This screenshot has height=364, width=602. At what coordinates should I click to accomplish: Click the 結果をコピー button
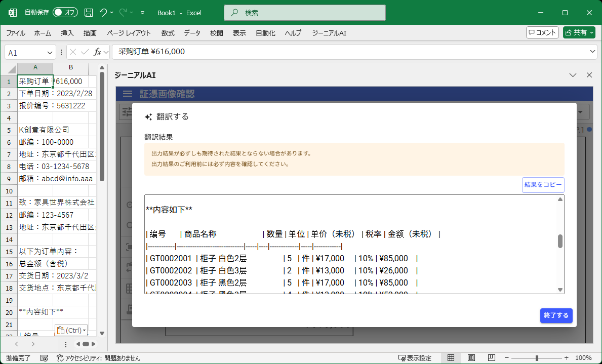(x=543, y=185)
